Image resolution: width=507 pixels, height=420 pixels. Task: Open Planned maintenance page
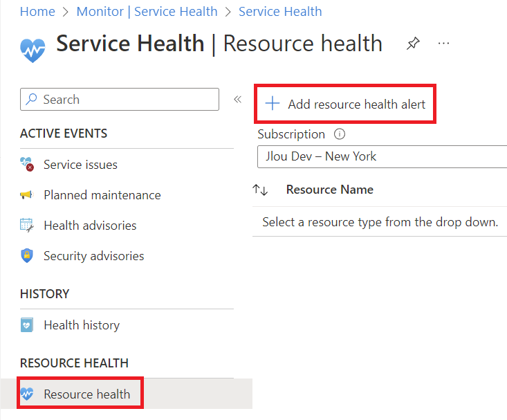point(102,195)
